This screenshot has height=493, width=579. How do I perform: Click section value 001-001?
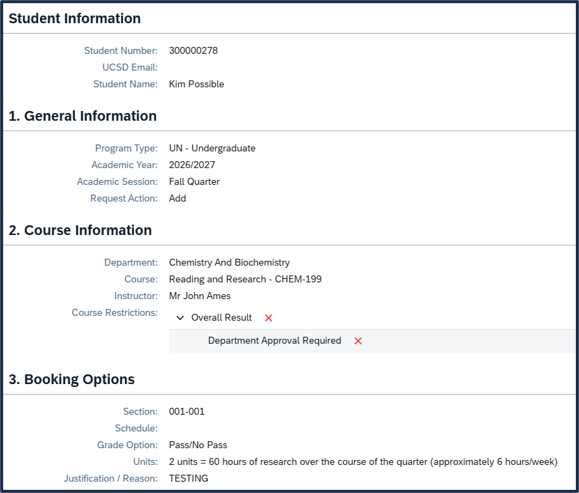pos(186,411)
